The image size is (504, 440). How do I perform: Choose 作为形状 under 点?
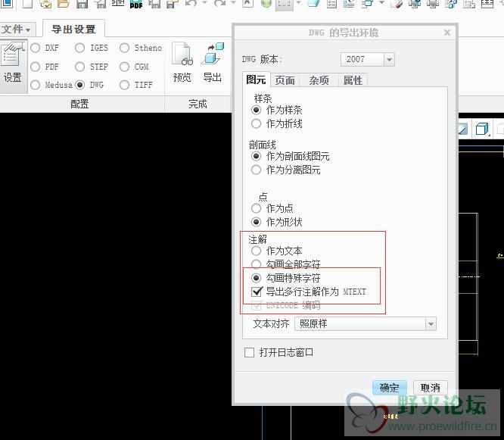pos(257,222)
